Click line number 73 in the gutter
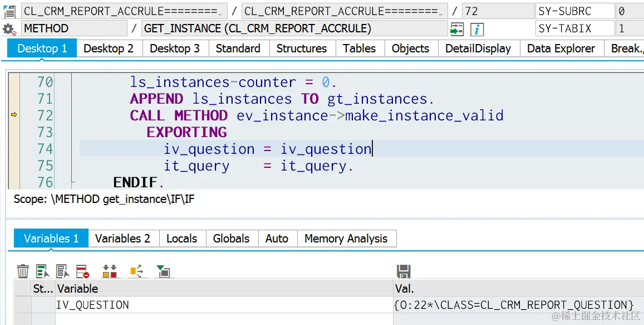Viewport: 644px width, 325px height. (x=45, y=132)
